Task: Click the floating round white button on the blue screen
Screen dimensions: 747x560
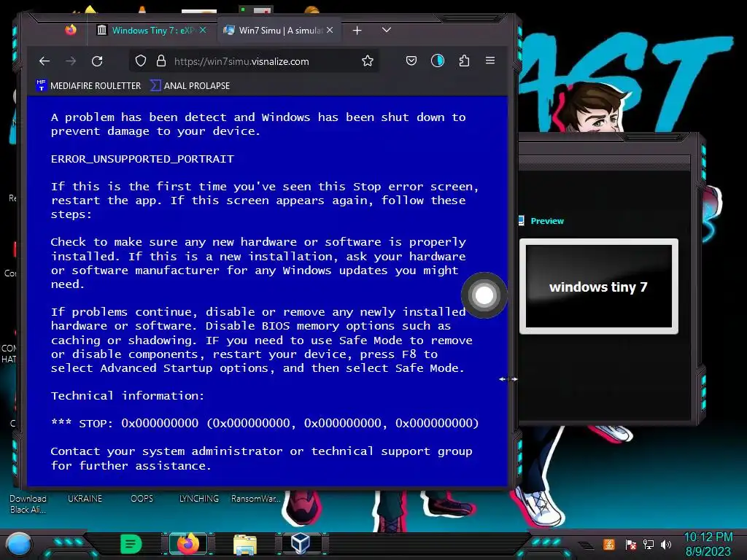Action: pos(484,295)
